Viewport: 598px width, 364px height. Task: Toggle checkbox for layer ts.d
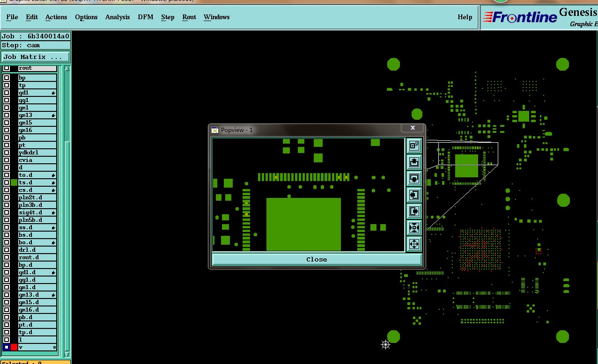point(7,182)
